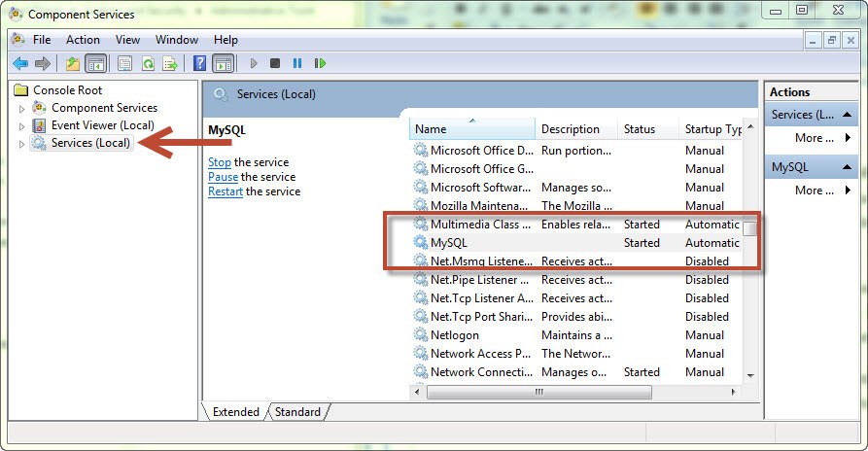Select the Net.Msmq Listener service row
The width and height of the screenshot is (868, 451).
pos(576,261)
